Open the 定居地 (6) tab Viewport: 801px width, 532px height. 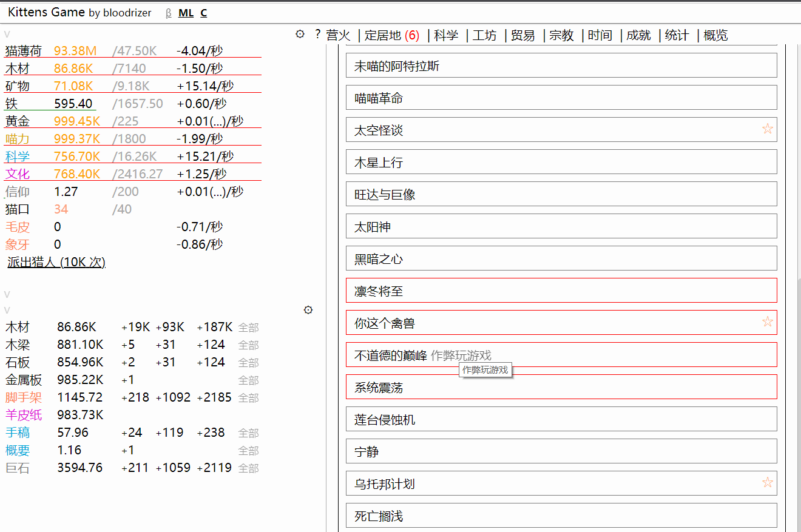[x=392, y=36]
